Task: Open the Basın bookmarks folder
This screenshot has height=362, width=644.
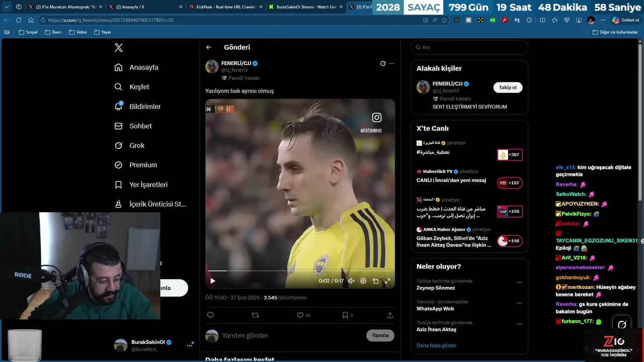Action: coord(53,32)
